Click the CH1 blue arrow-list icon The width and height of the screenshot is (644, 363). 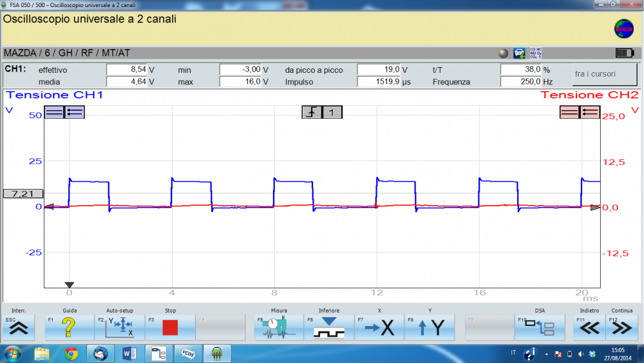click(x=74, y=112)
